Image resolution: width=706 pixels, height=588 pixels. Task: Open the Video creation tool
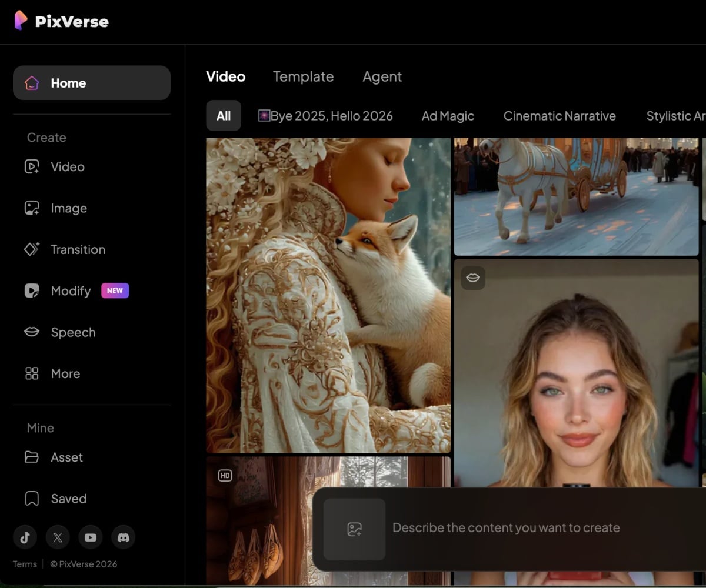click(x=55, y=167)
